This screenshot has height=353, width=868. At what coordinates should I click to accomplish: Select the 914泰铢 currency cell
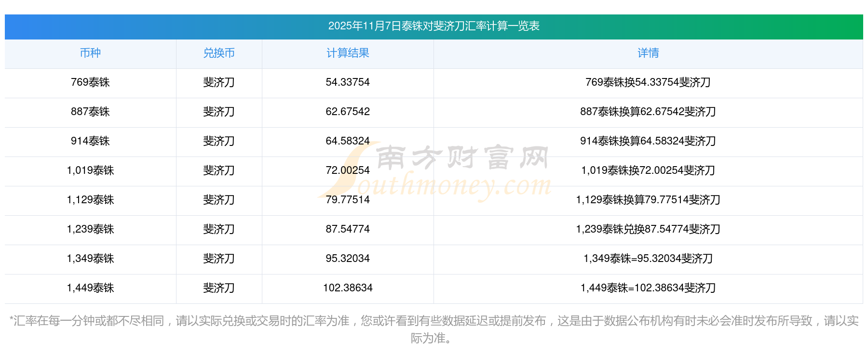[90, 141]
